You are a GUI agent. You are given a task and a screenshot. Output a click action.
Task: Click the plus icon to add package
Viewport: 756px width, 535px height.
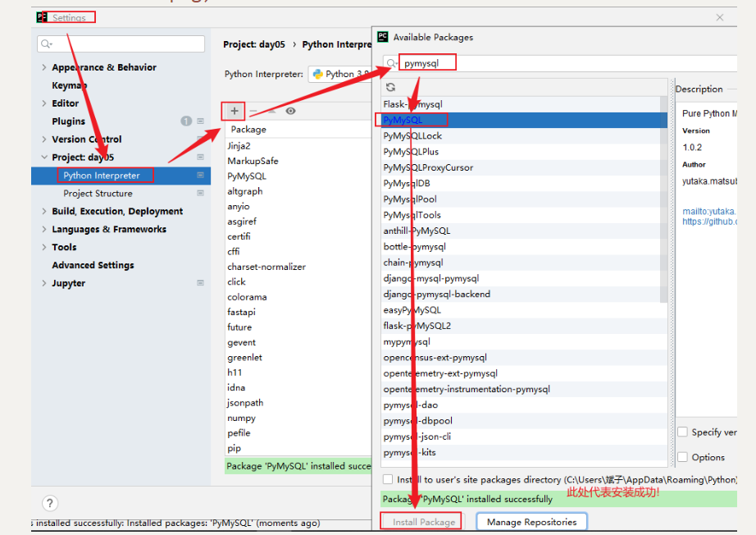coord(235,111)
